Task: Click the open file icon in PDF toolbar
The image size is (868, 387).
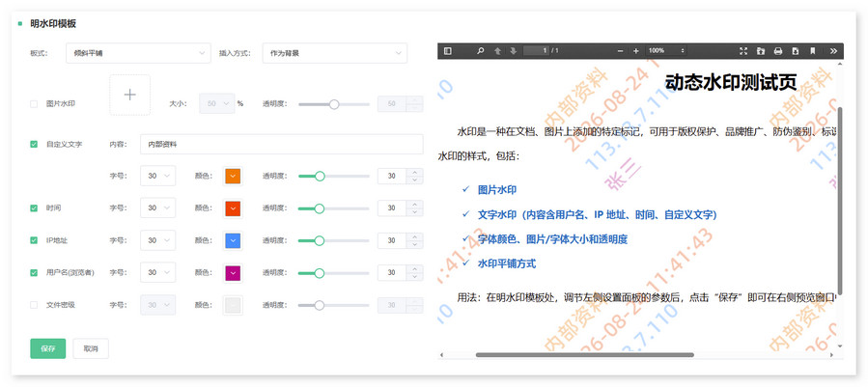Action: [x=761, y=51]
